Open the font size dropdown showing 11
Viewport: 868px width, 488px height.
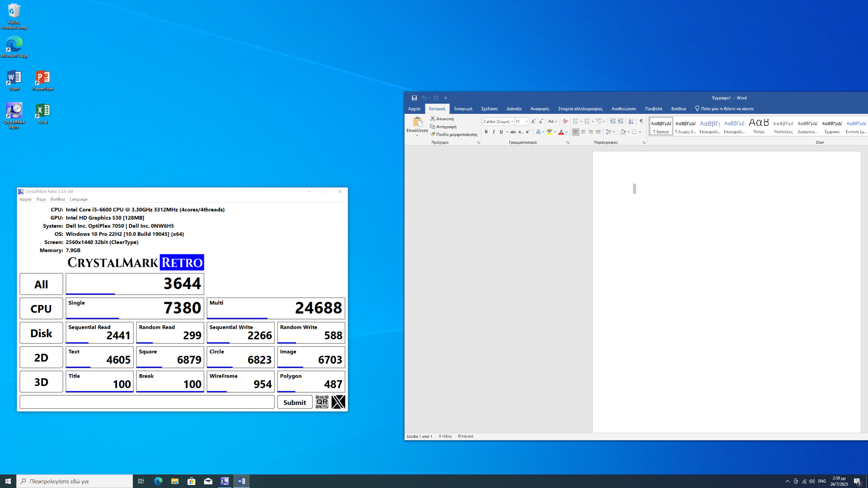click(527, 122)
